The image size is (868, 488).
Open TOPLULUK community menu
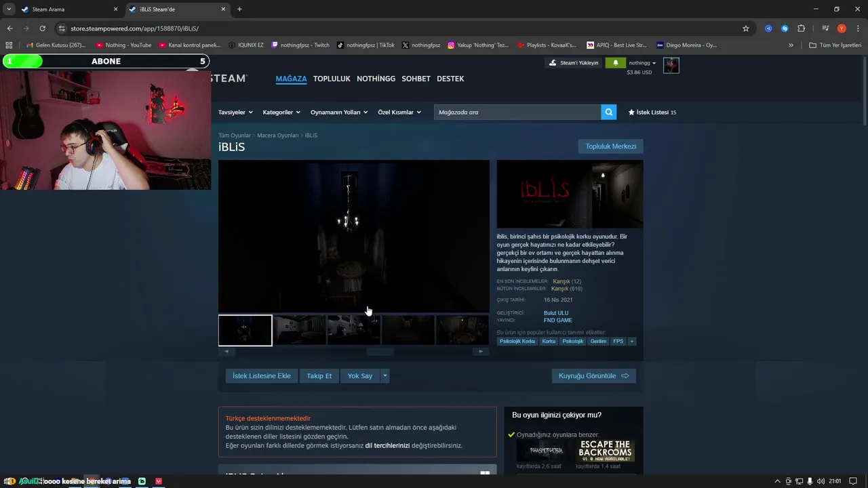coord(332,79)
